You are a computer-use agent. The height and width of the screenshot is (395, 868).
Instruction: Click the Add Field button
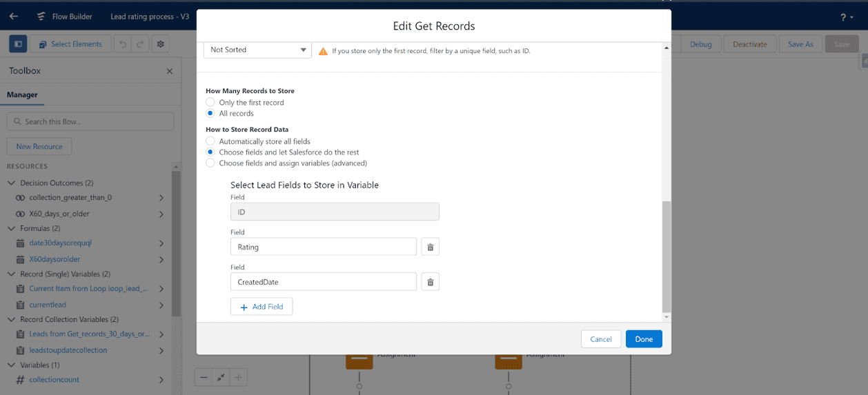[262, 307]
